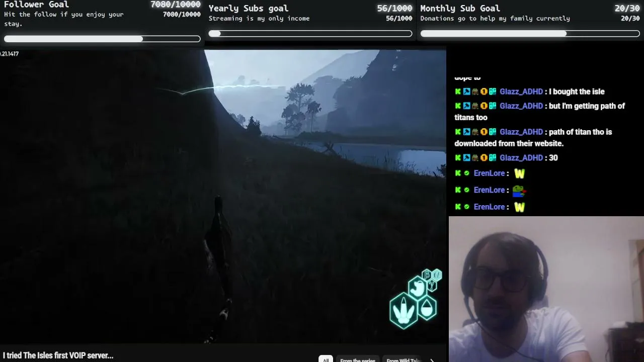Click the stomach hunger hexagon icon
The width and height of the screenshot is (644, 362).
(x=417, y=288)
